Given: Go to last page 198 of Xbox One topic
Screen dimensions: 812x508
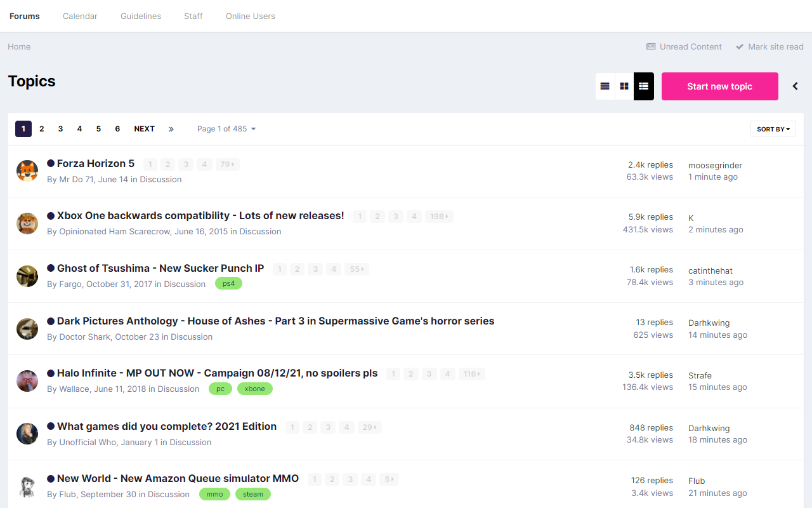Looking at the screenshot, I should click(439, 217).
